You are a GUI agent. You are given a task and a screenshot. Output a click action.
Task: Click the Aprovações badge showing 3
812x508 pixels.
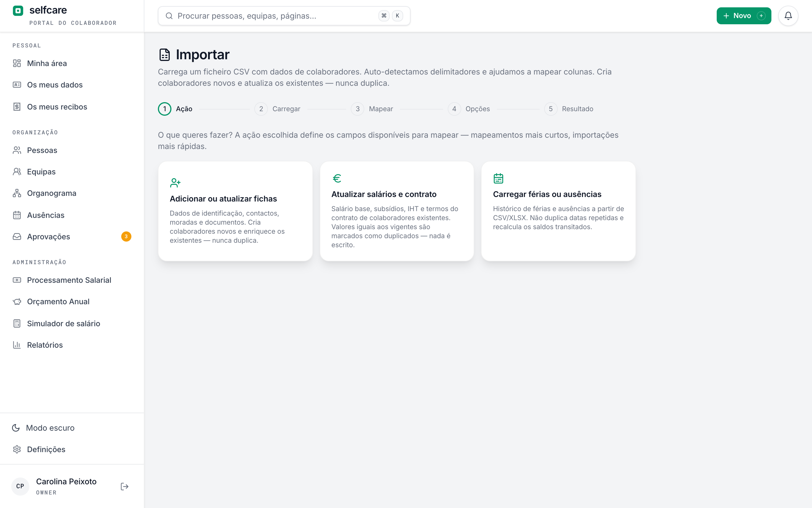pyautogui.click(x=126, y=237)
